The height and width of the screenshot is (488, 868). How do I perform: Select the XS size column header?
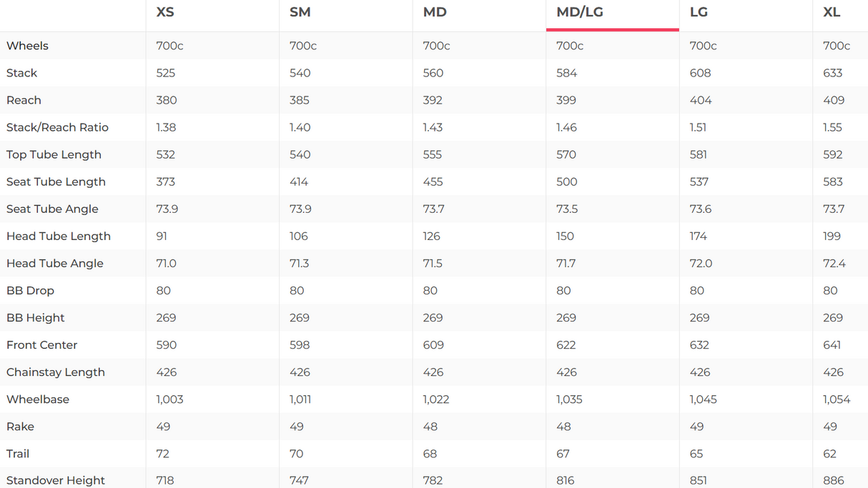click(165, 12)
